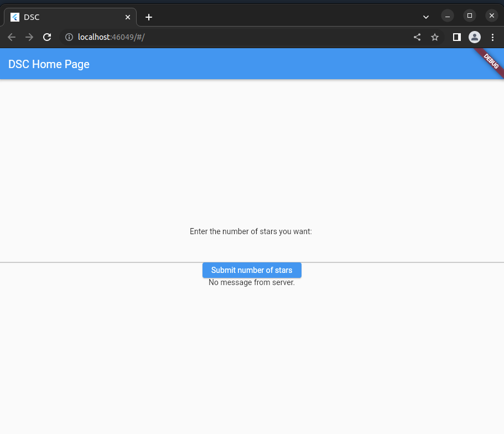The width and height of the screenshot is (504, 434).
Task: Click the DSC Home Page title
Action: coord(49,64)
